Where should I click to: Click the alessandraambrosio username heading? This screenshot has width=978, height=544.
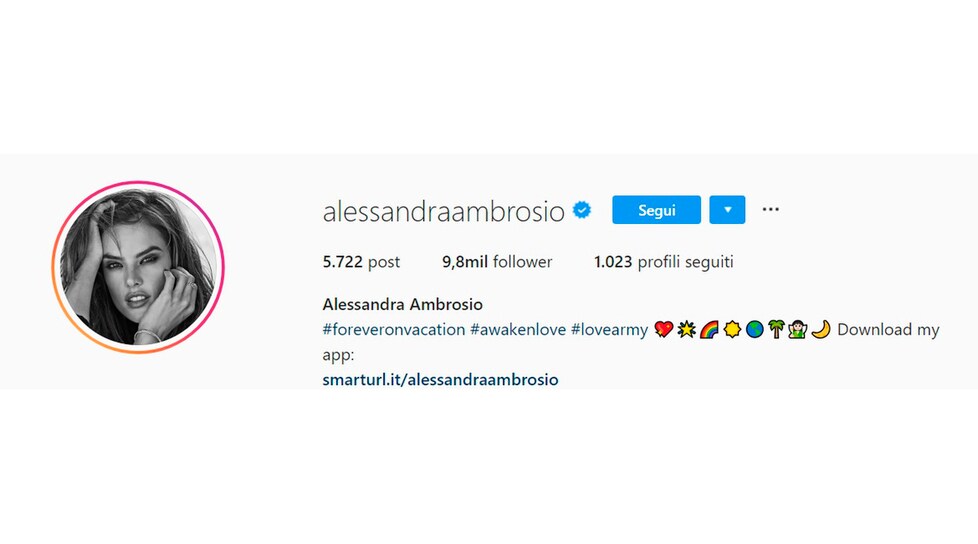[443, 211]
